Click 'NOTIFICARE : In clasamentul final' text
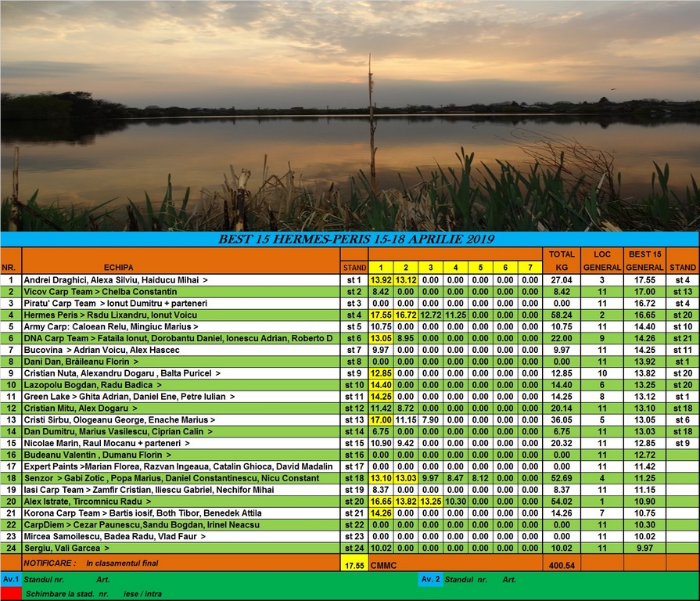The image size is (700, 601). (x=91, y=563)
